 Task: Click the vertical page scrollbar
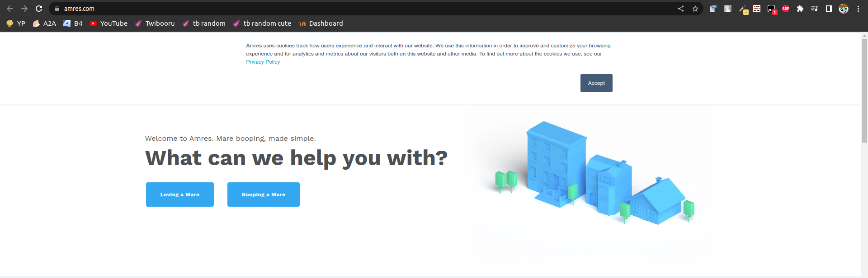(x=864, y=90)
